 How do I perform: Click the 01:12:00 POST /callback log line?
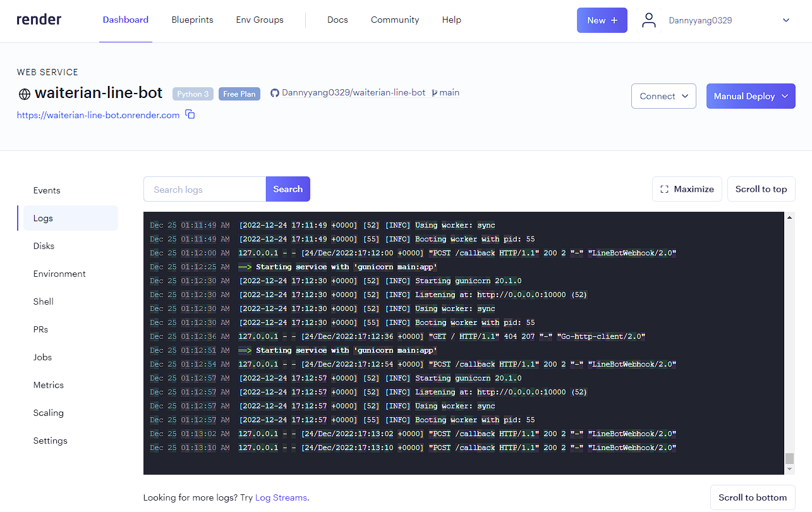click(x=413, y=253)
